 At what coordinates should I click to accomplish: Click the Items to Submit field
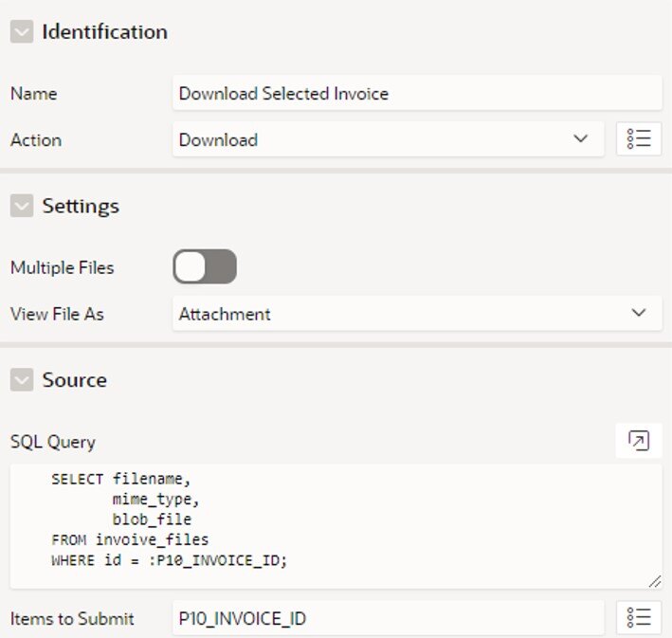389,618
